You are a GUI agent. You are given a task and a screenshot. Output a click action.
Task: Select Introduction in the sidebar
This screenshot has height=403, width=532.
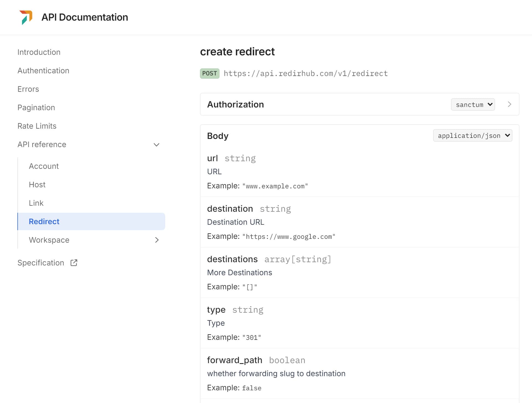[39, 52]
